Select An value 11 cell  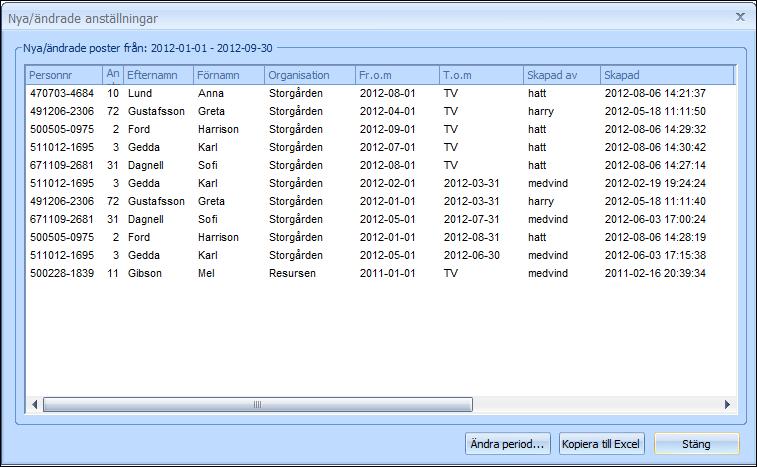(x=113, y=273)
